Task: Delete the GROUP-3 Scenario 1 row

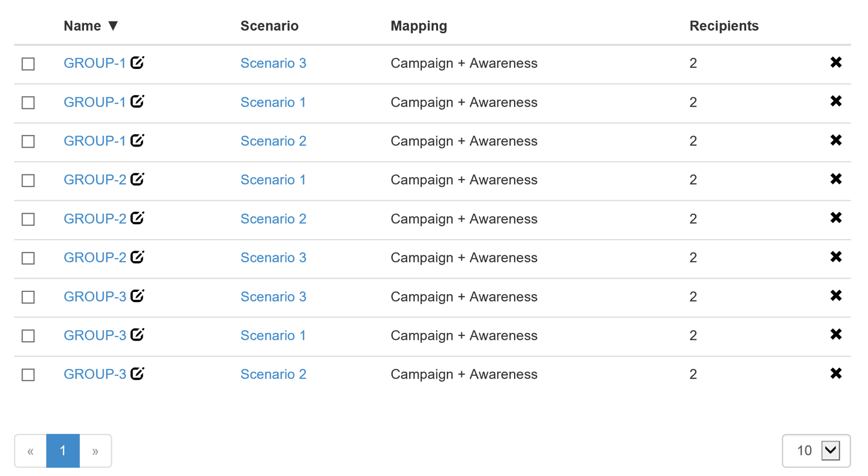Action: [x=836, y=335]
